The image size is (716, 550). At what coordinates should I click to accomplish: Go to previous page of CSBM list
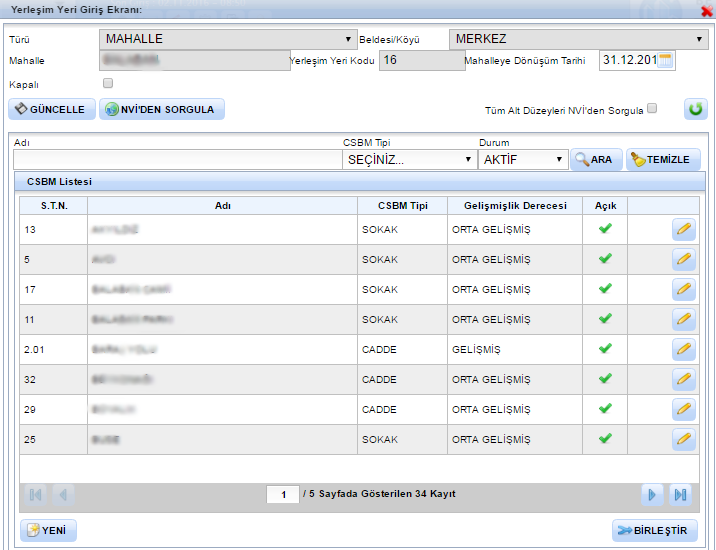[x=63, y=495]
